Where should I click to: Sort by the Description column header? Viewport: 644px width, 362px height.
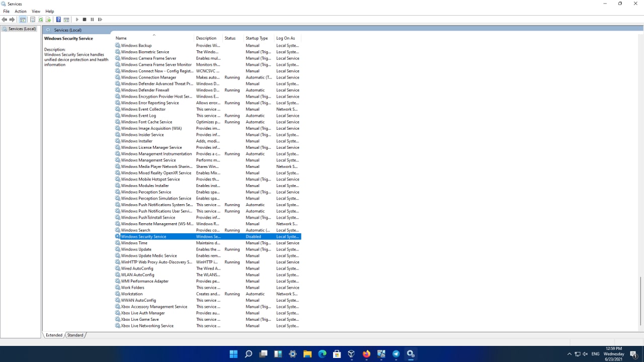[208, 38]
